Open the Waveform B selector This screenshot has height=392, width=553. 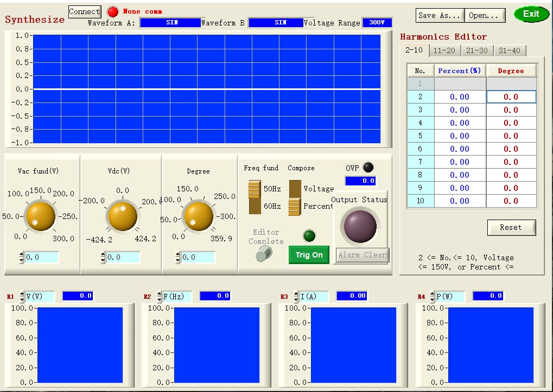click(276, 23)
